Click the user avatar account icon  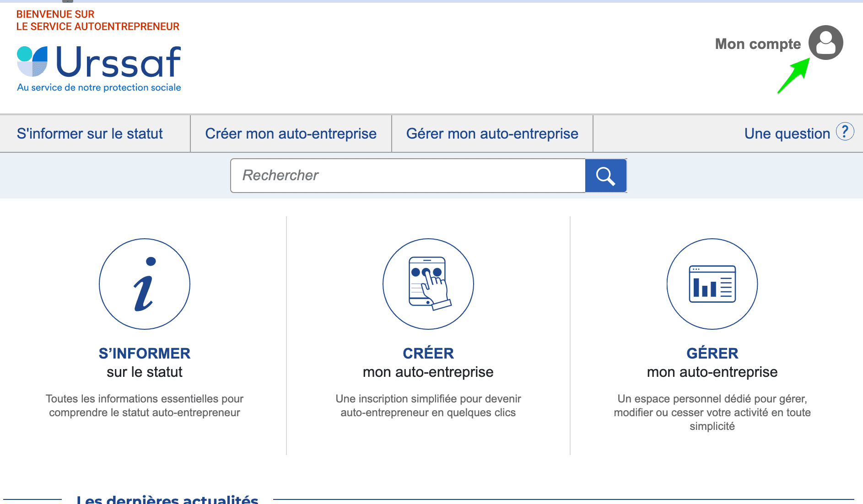click(x=825, y=43)
